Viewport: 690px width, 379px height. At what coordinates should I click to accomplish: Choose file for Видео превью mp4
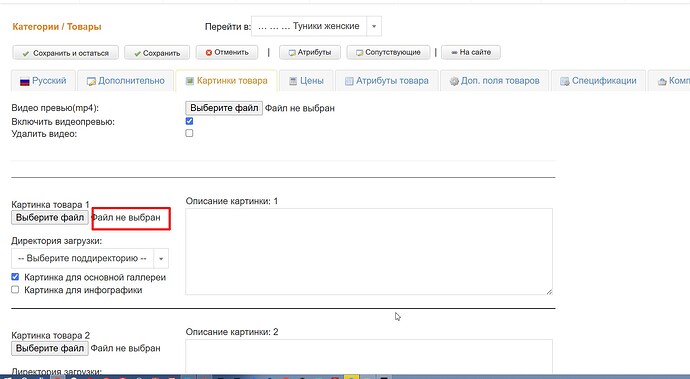[224, 108]
